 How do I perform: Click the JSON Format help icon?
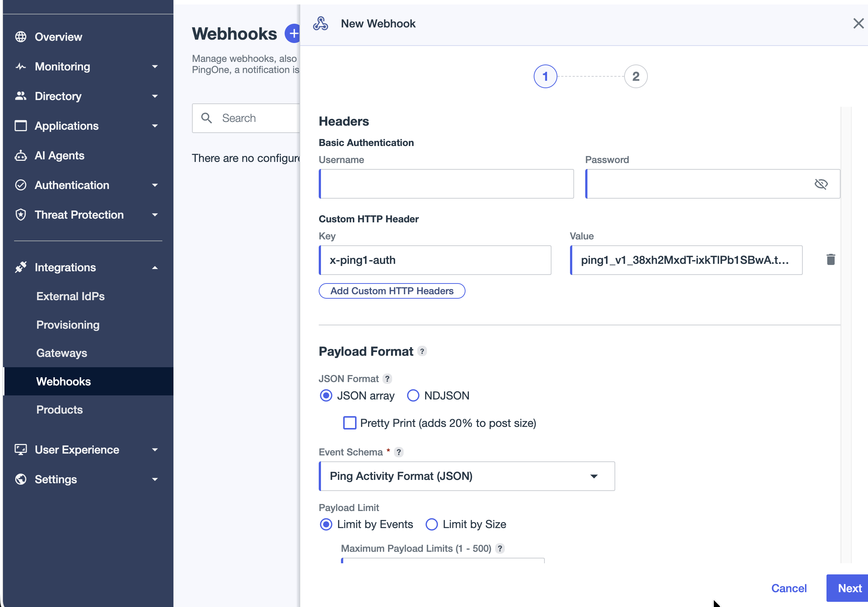[387, 379]
